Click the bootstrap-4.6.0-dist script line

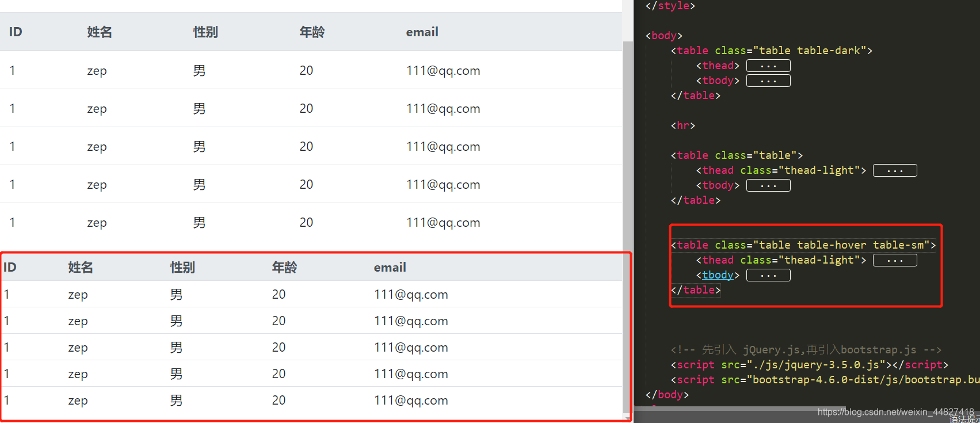825,380
